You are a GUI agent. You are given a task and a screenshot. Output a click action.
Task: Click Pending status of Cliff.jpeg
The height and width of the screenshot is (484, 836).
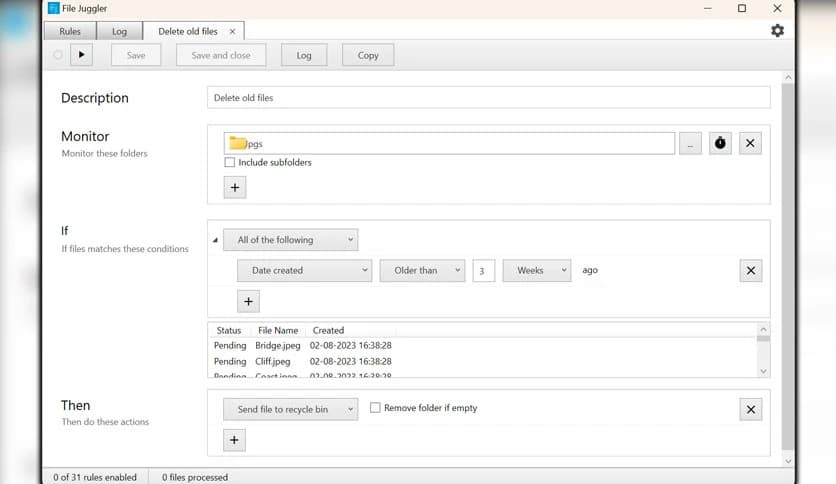click(230, 361)
